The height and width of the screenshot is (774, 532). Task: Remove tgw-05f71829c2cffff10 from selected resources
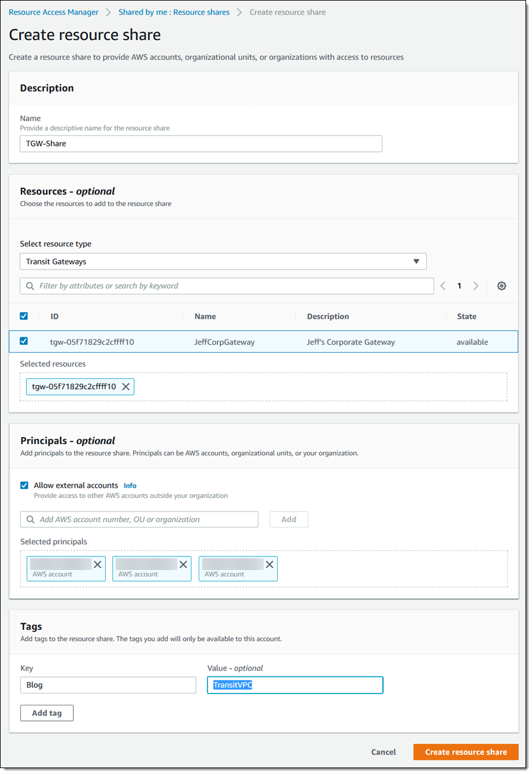(125, 387)
